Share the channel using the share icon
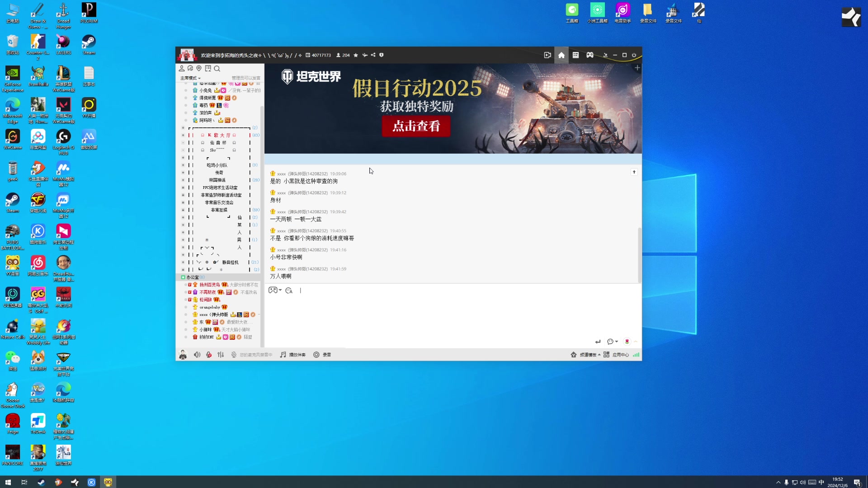 click(x=373, y=55)
